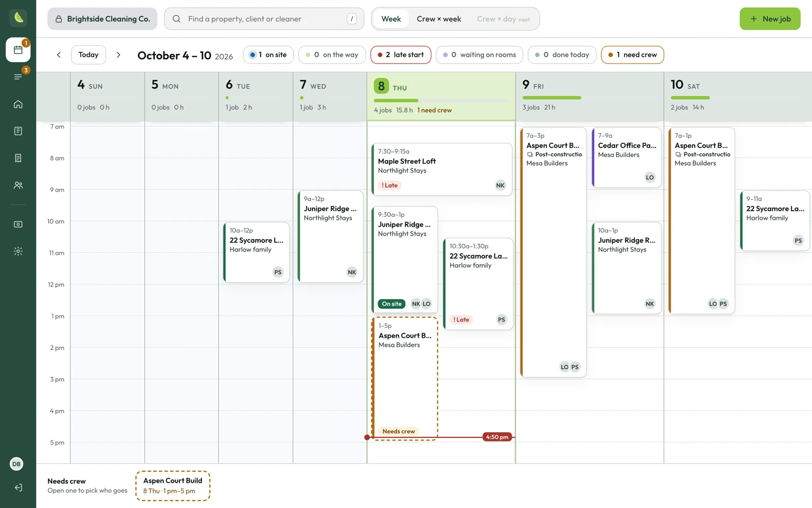Click the NK crew badge on Maple Street Loft

click(500, 185)
